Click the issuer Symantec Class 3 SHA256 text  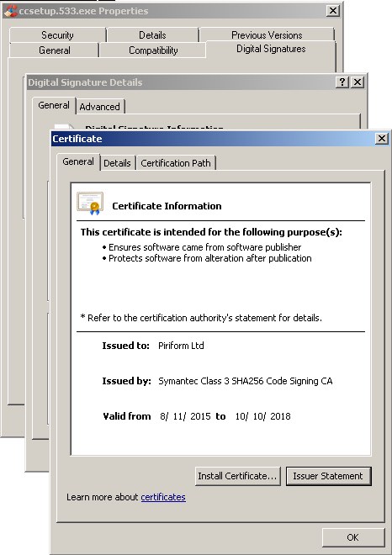point(246,381)
